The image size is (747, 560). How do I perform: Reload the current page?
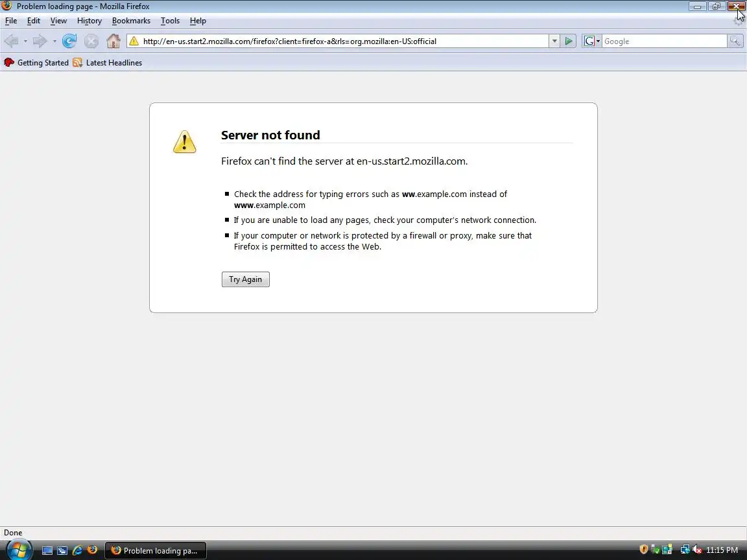[69, 41]
